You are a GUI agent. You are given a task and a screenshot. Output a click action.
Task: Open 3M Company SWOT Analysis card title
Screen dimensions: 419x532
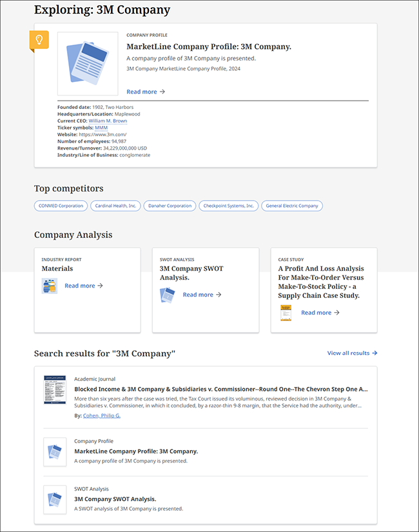(191, 273)
